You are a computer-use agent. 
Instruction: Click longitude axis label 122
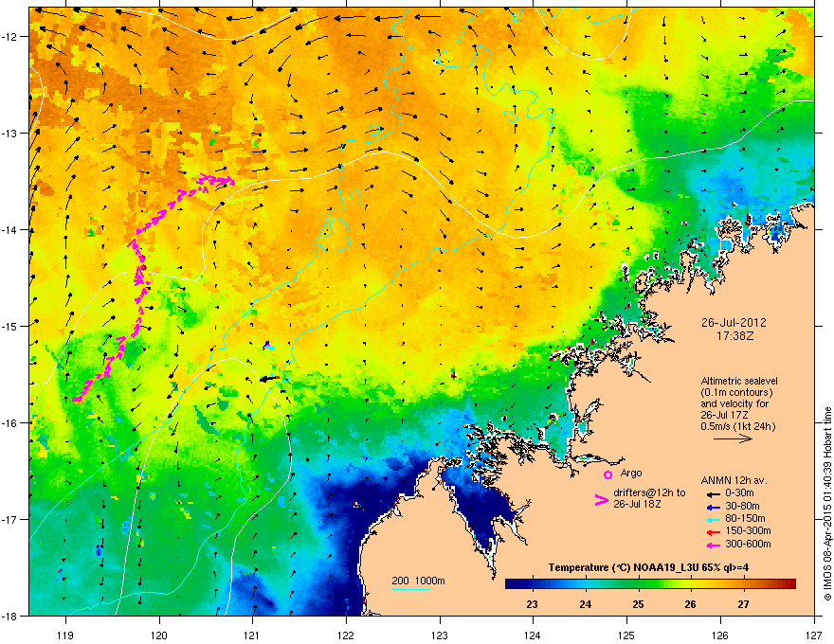346,635
